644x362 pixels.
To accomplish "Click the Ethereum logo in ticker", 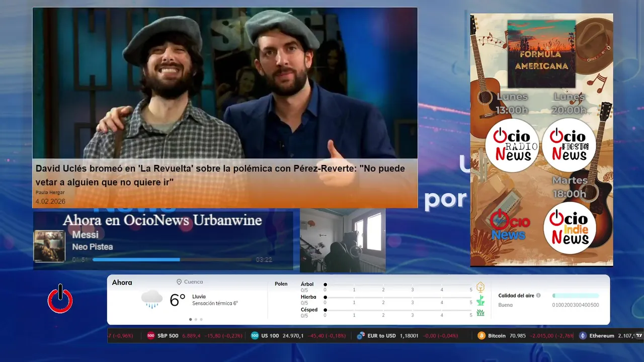I will pos(583,335).
